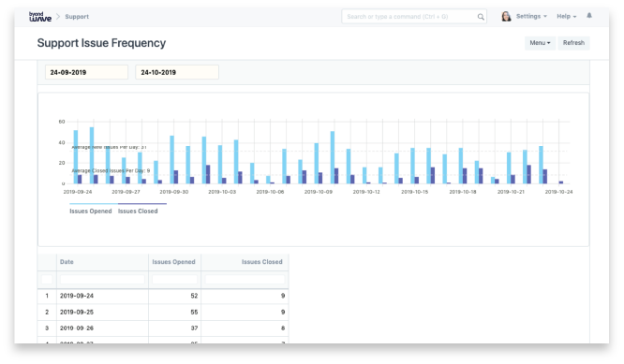Click the Beyond Wave logo
The image size is (624, 364).
tap(40, 16)
